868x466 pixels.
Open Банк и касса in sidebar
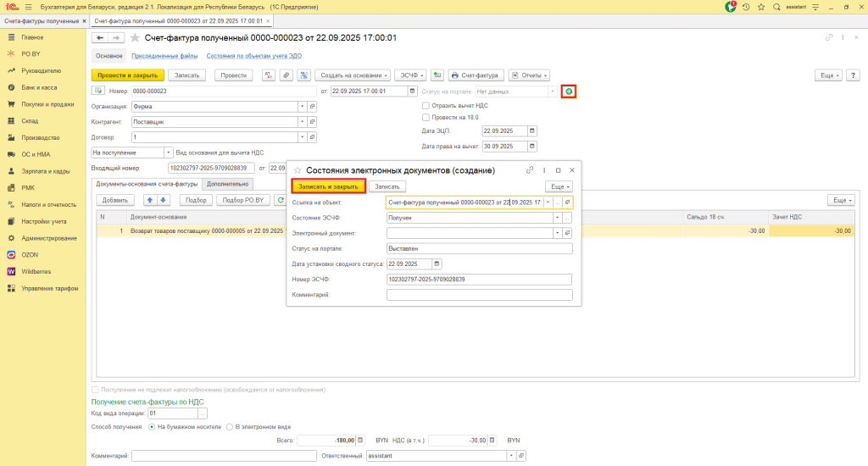(x=39, y=87)
